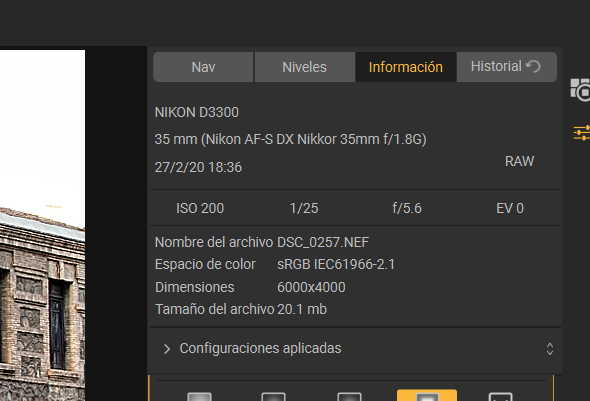Open the Historial tab
The height and width of the screenshot is (401, 590).
pyautogui.click(x=506, y=67)
